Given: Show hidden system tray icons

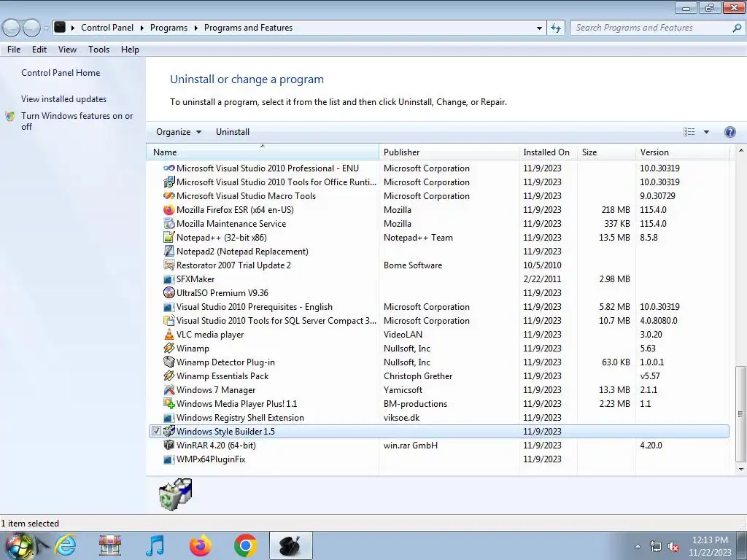Looking at the screenshot, I should tap(638, 546).
